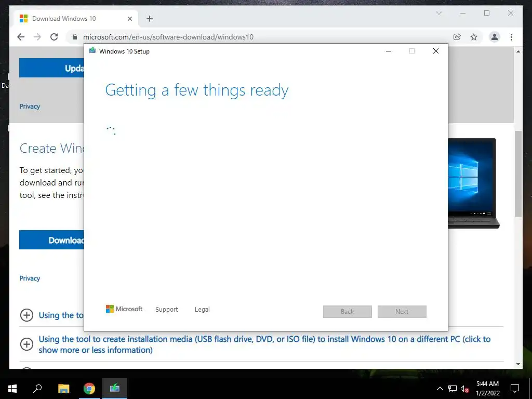Click the 'Getting a few things ready' heading
This screenshot has width=532, height=399.
tap(197, 90)
